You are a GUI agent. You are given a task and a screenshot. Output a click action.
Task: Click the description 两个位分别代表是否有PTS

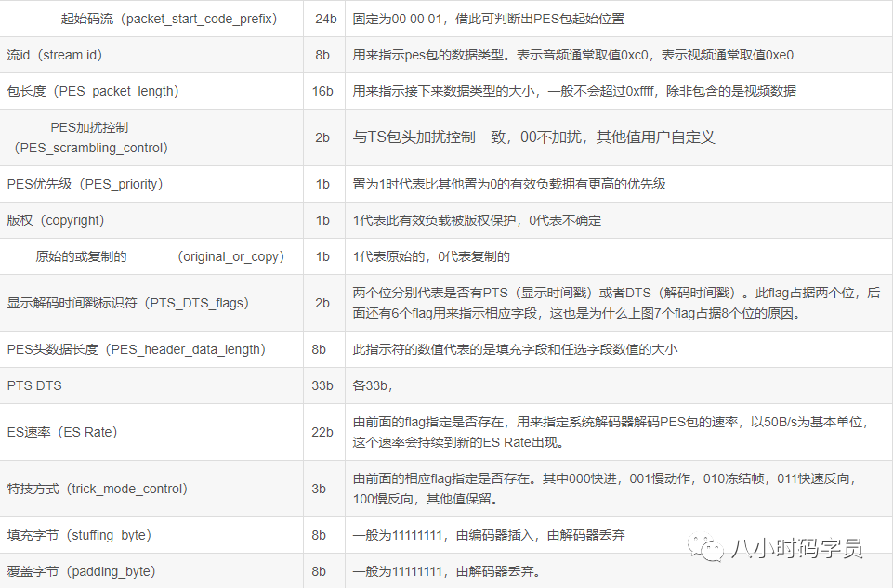(x=619, y=303)
